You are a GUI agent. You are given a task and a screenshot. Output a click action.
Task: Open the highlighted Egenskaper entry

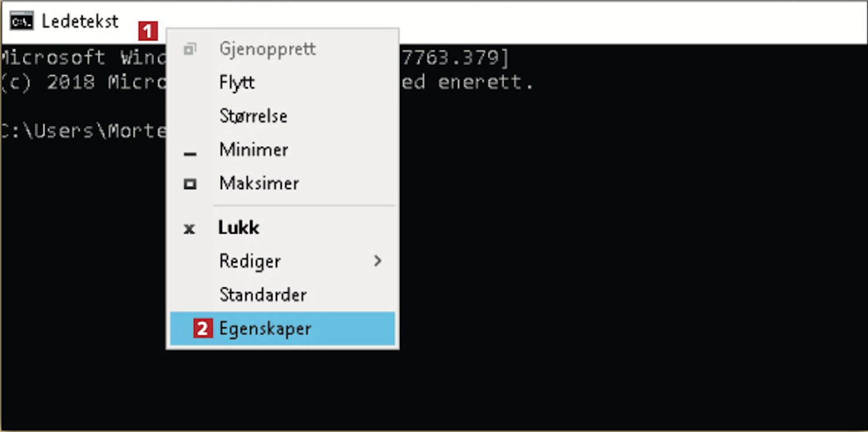click(282, 328)
